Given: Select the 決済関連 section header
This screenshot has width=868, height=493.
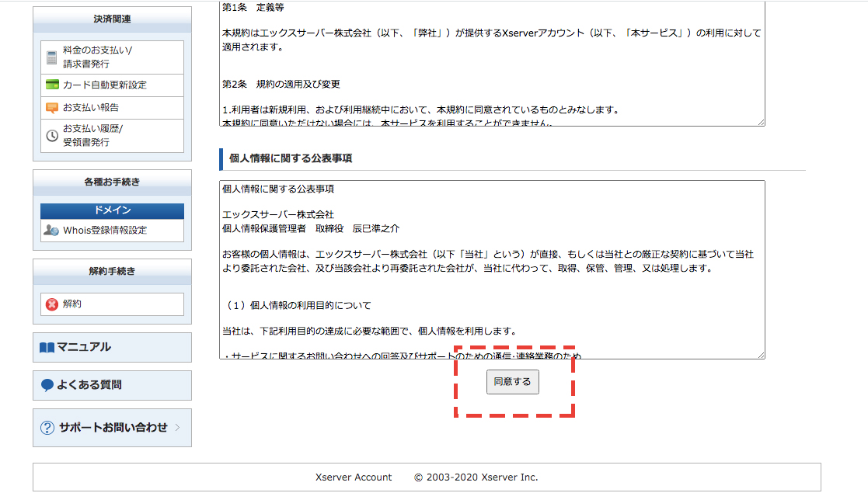Looking at the screenshot, I should pyautogui.click(x=112, y=19).
